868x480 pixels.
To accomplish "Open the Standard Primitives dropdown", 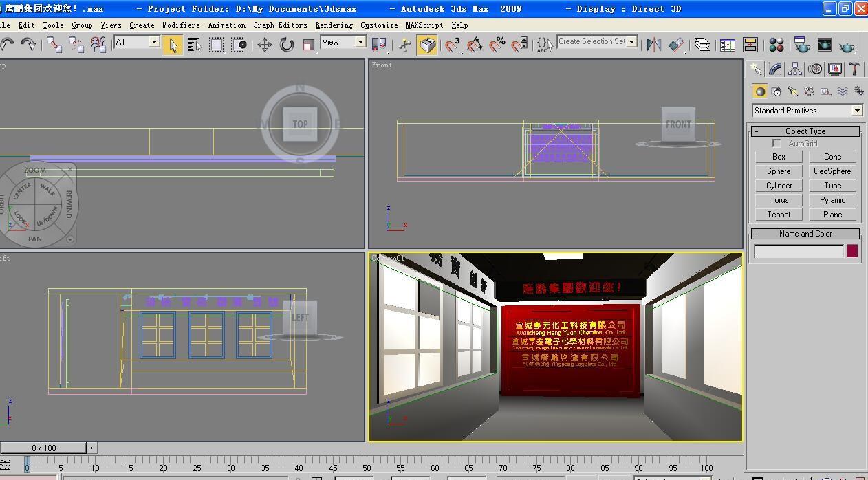I will click(x=856, y=111).
